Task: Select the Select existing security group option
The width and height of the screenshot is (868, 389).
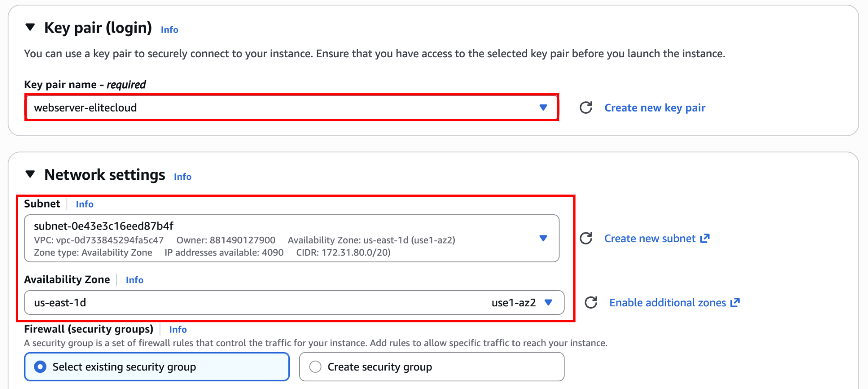Action: point(41,367)
